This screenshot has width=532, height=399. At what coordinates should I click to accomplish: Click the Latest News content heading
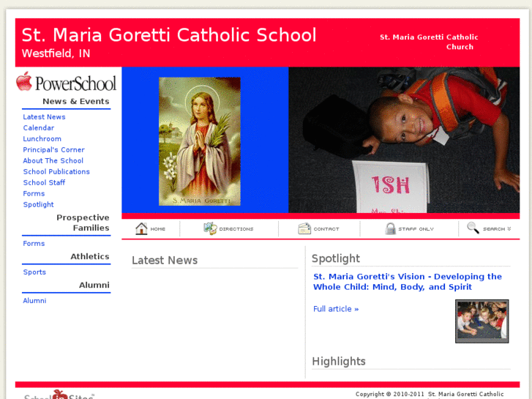tap(165, 260)
